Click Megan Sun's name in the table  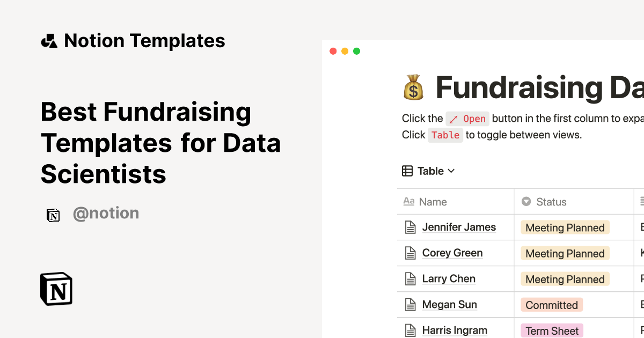[x=450, y=304]
